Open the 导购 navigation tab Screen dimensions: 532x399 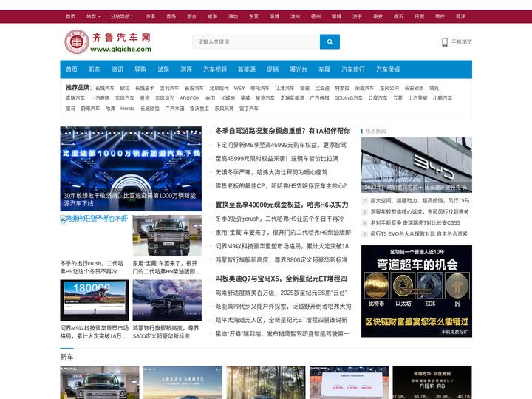tap(140, 69)
